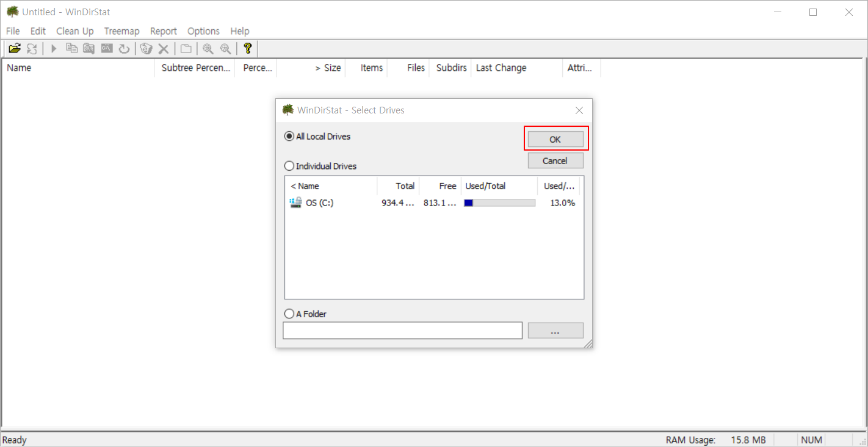
Task: Click the Delete to Recycle Bin icon
Action: (146, 49)
